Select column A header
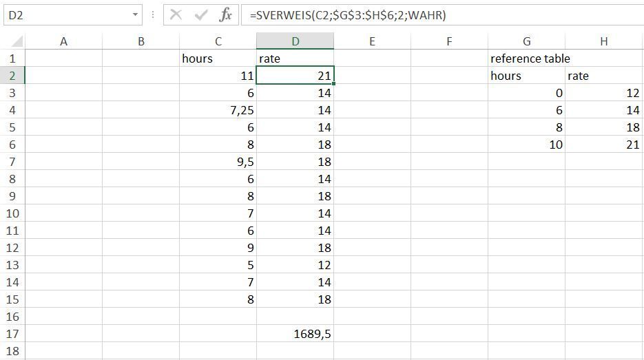Screen dimensions: 644x360 (63, 41)
